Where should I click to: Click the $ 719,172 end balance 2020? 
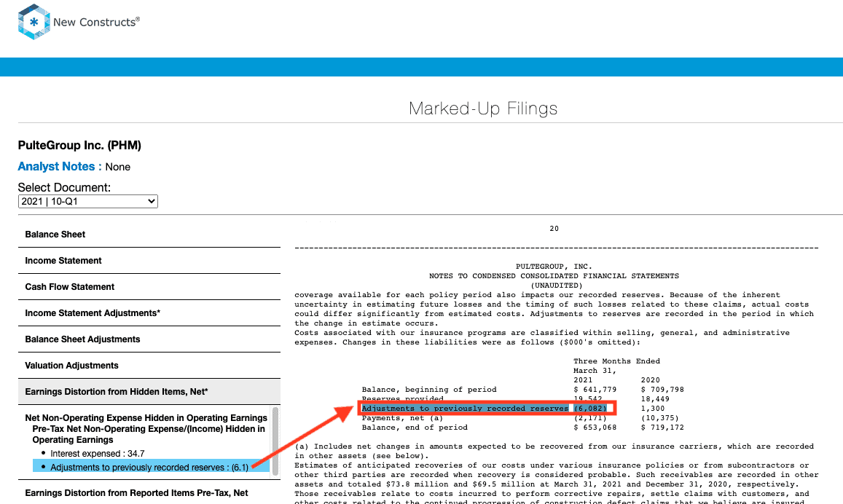point(662,428)
